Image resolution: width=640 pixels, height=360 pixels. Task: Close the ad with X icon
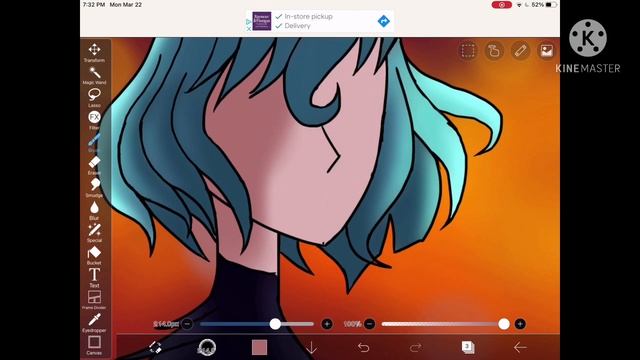click(249, 29)
